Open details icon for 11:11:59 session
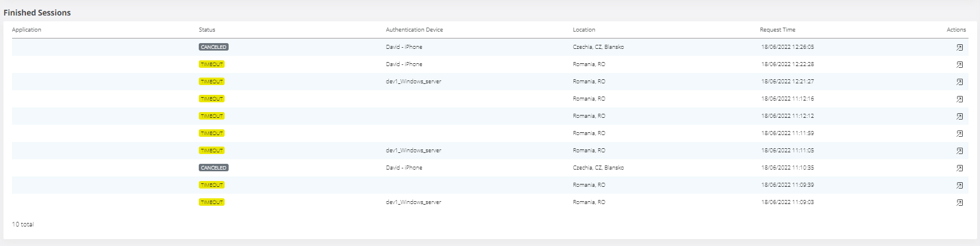Viewport: 980px width, 246px height. (x=959, y=133)
